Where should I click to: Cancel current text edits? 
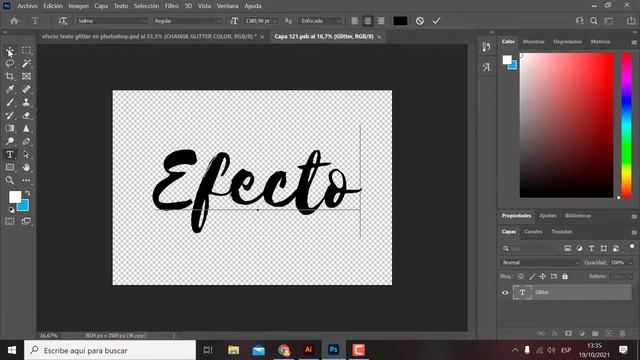420,21
